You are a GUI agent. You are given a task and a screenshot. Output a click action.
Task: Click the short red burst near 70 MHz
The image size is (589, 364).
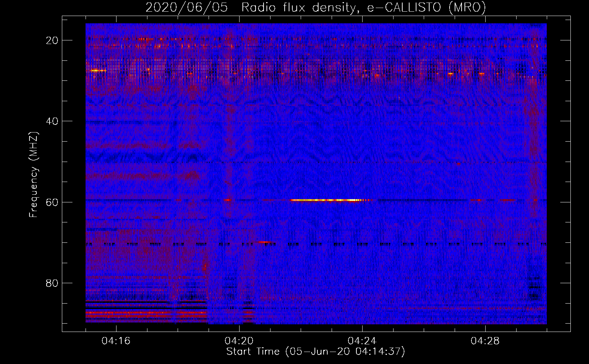tap(264, 242)
